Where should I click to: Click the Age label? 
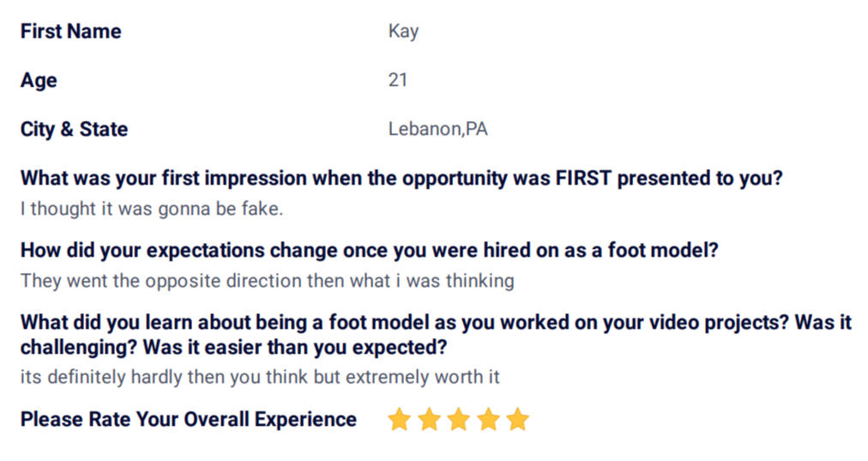coord(39,81)
